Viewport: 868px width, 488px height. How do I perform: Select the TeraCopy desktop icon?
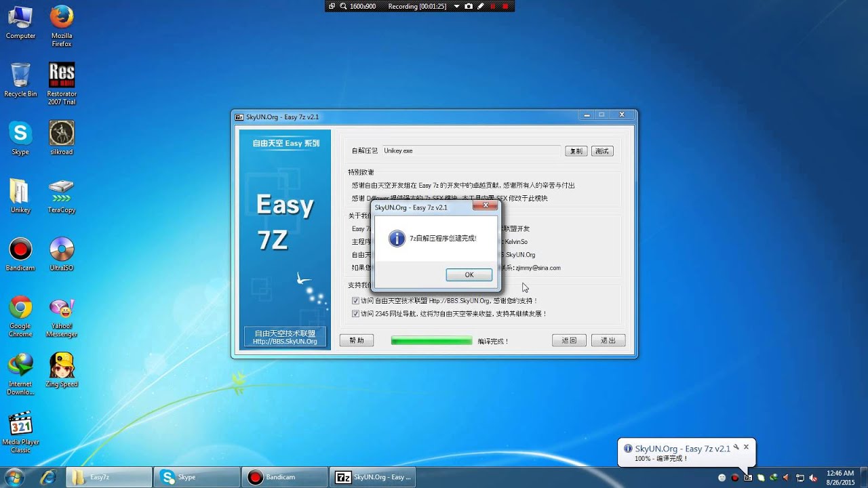(62, 197)
